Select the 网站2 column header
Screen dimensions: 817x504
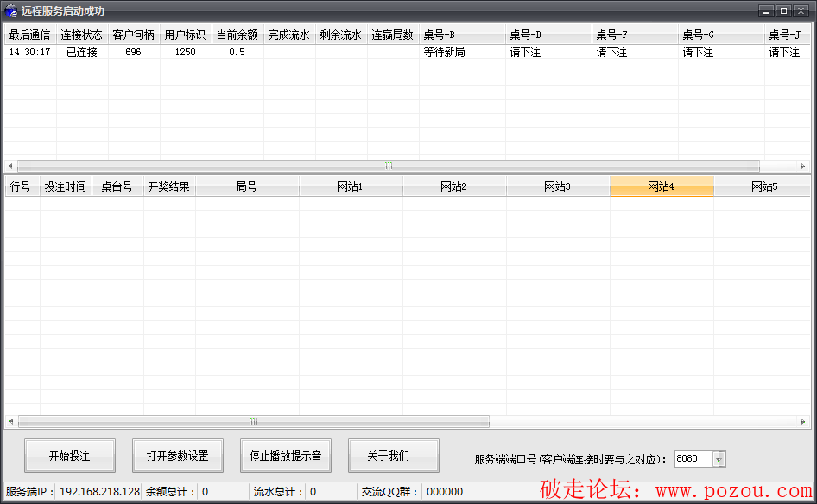454,186
